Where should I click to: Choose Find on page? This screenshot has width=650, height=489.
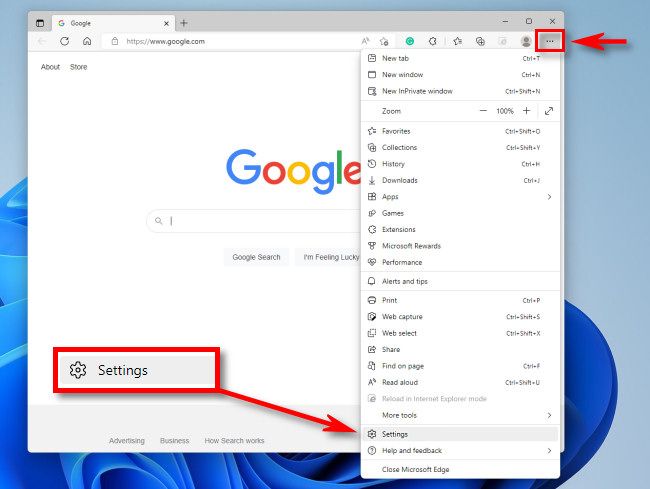pyautogui.click(x=460, y=366)
